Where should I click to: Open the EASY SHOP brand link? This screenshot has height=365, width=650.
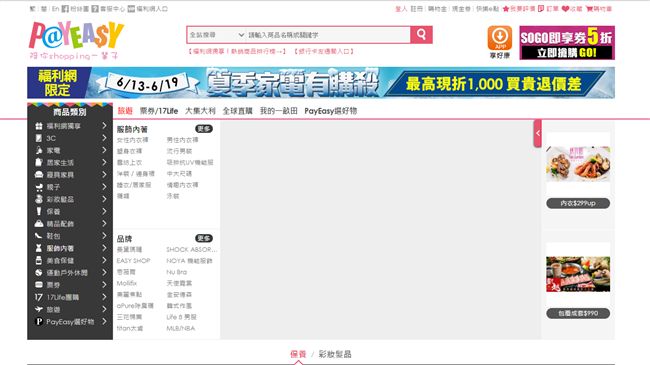[133, 260]
